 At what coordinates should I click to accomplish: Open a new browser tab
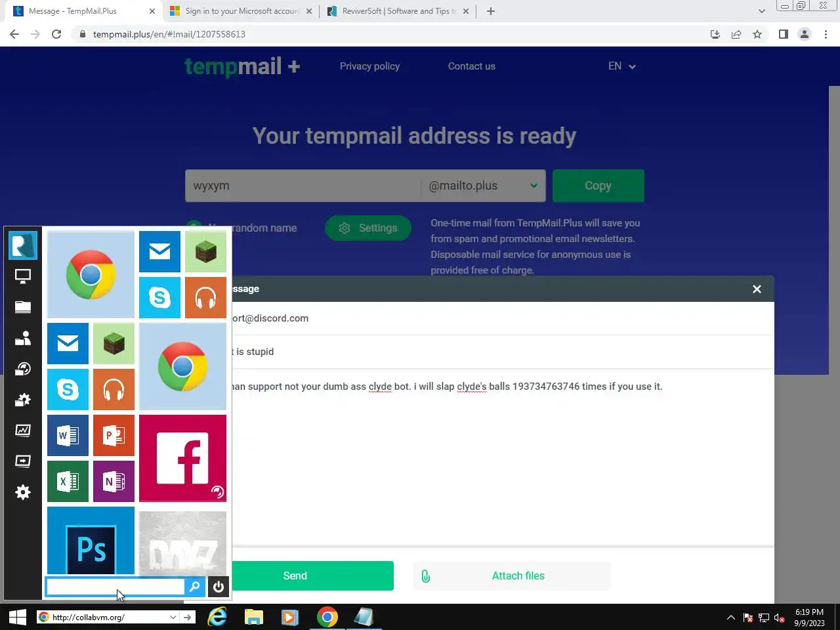[491, 11]
